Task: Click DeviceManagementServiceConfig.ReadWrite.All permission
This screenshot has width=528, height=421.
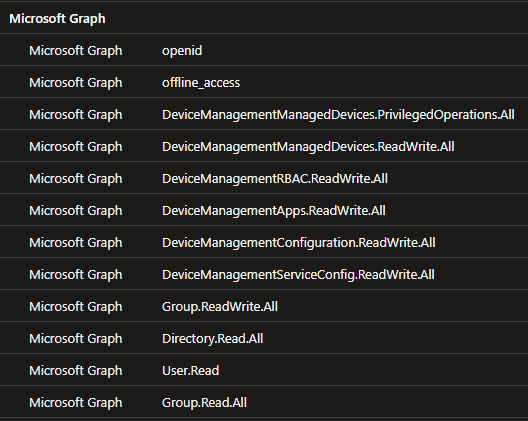Action: (x=298, y=274)
